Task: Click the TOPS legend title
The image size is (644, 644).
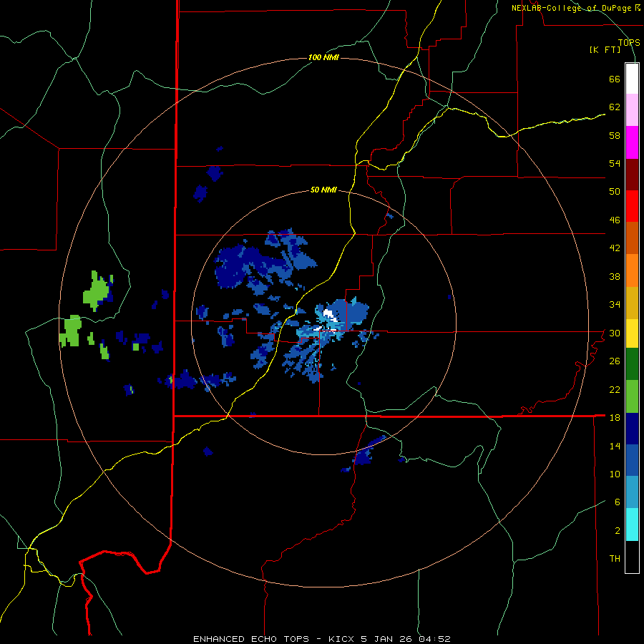Action: (629, 43)
